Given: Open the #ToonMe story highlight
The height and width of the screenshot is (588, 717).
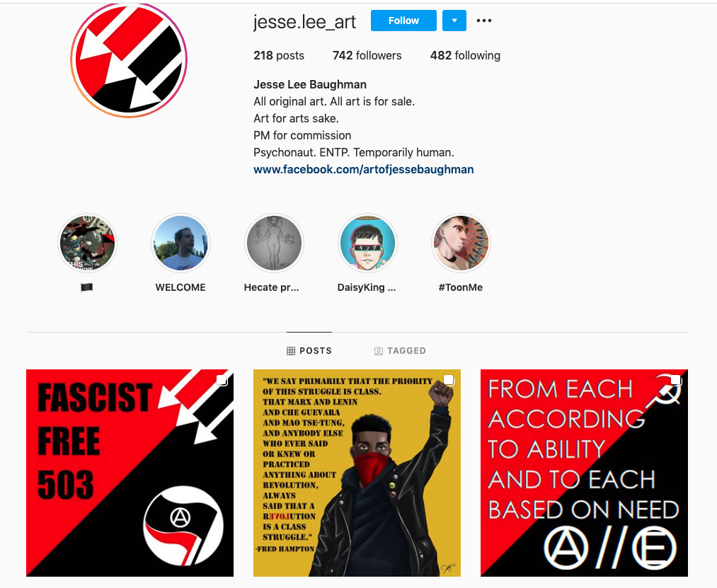Looking at the screenshot, I should click(x=461, y=243).
